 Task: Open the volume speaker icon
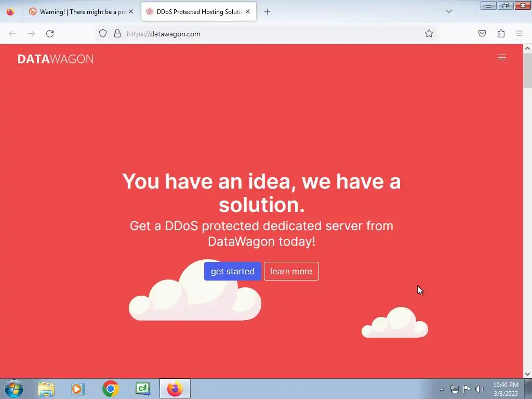coord(479,389)
